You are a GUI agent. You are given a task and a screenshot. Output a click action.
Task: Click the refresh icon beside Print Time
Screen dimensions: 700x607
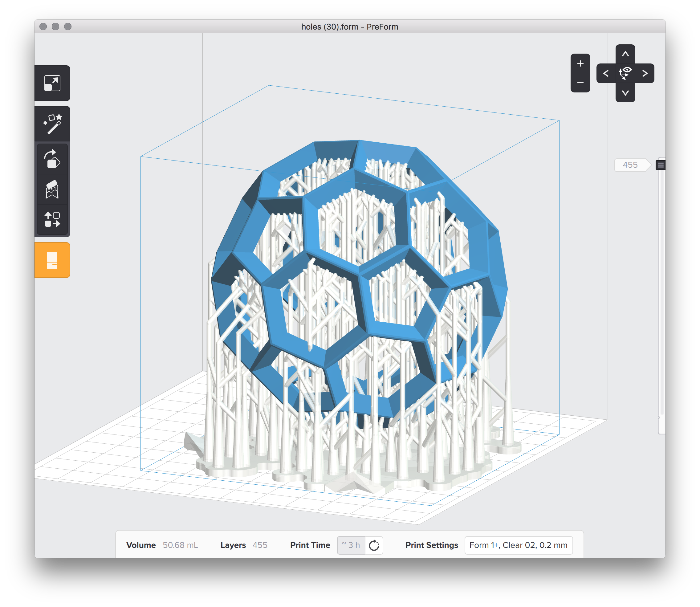click(373, 545)
